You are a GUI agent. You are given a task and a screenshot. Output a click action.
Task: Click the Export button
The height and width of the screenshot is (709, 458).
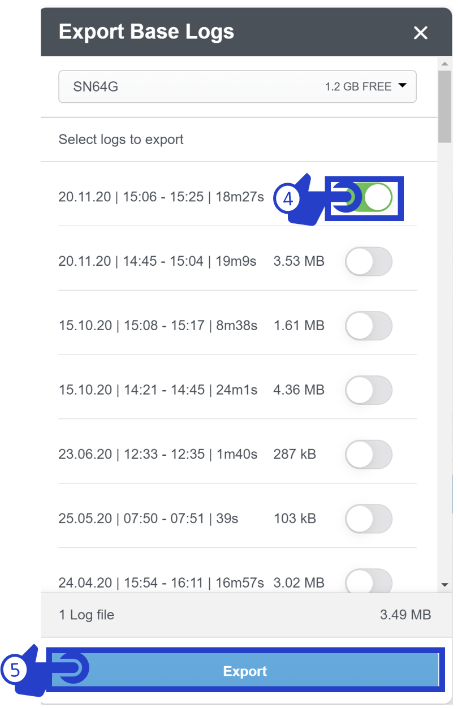[245, 671]
